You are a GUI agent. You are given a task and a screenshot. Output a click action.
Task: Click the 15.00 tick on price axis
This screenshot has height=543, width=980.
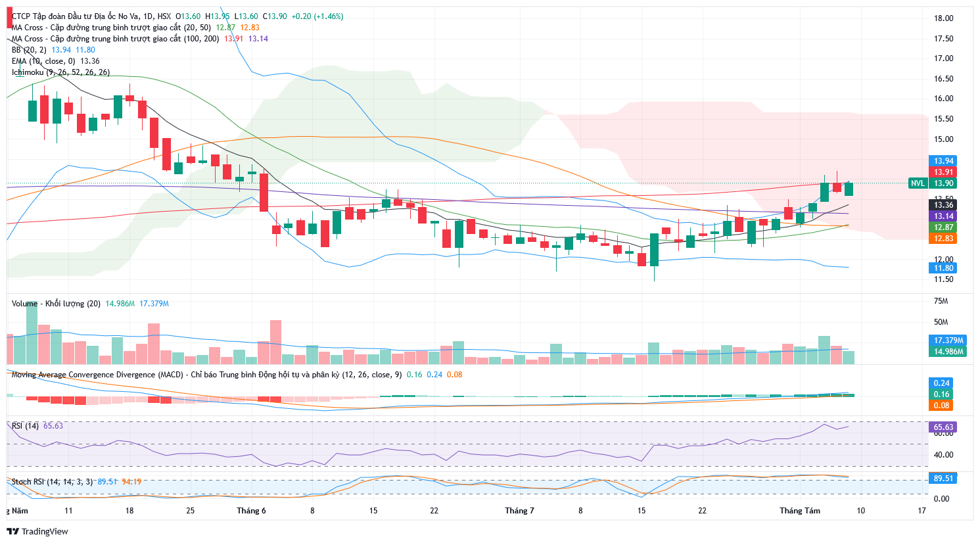pyautogui.click(x=944, y=139)
